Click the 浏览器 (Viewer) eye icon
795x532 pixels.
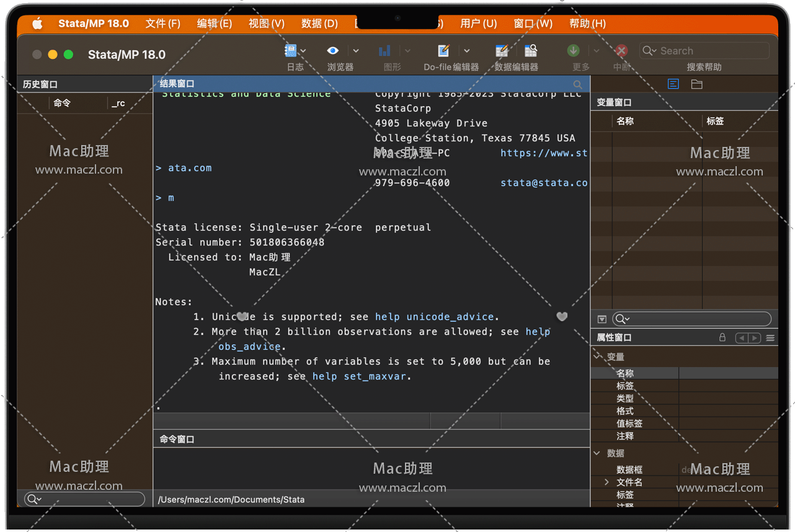click(333, 51)
